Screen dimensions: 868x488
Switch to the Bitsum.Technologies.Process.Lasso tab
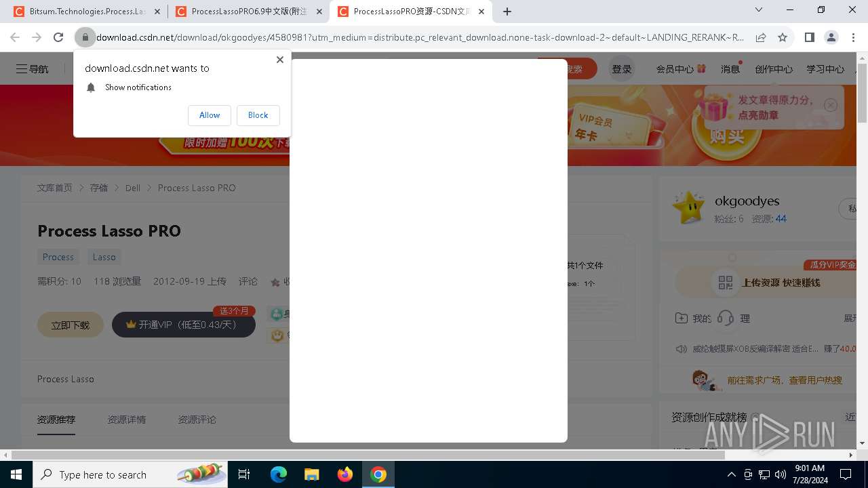[79, 12]
